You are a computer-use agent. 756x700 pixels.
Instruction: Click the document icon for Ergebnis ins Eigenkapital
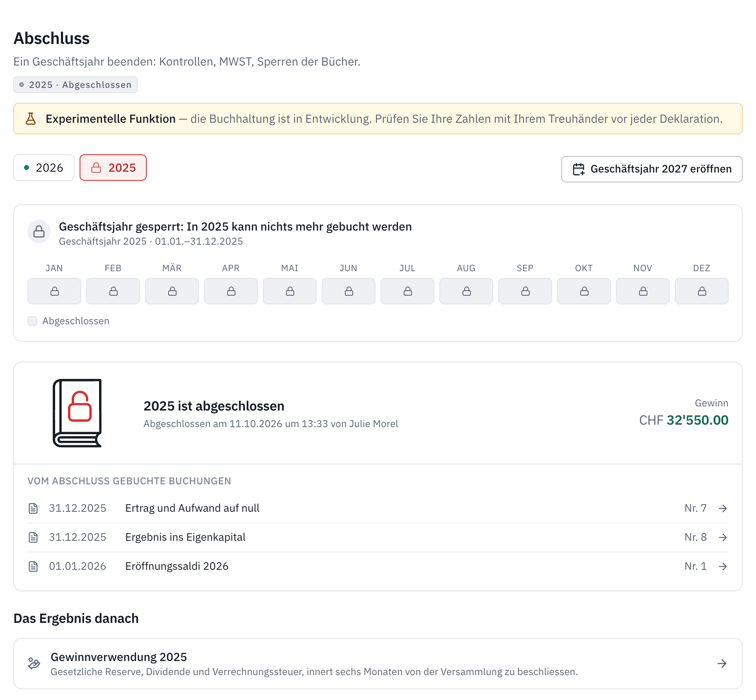[x=33, y=537]
